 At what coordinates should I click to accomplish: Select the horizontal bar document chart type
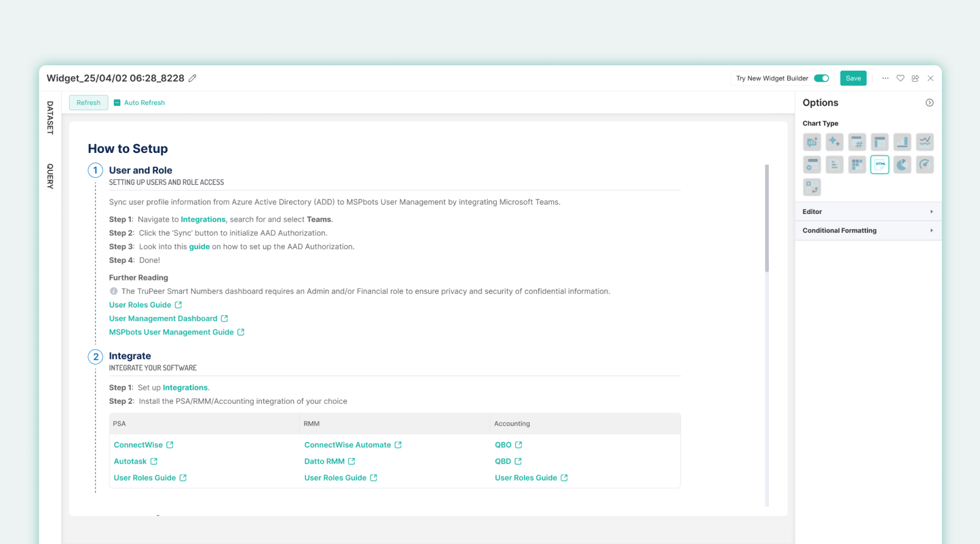(x=834, y=164)
